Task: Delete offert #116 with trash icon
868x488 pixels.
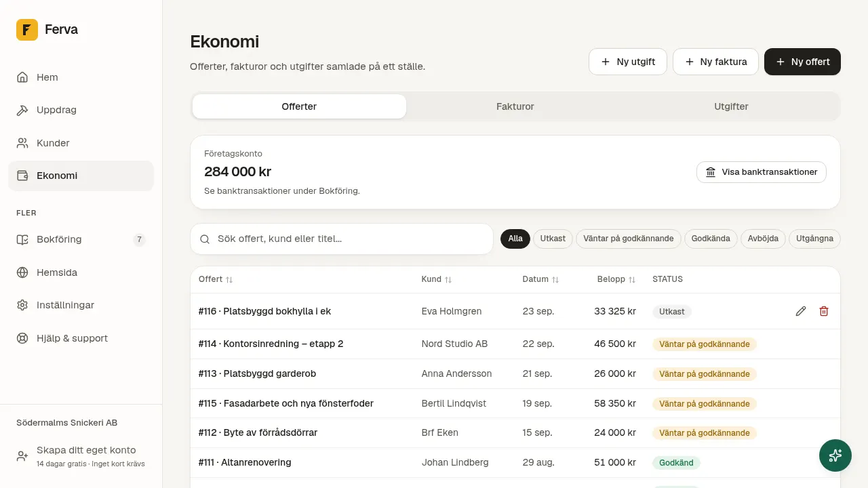Action: click(x=824, y=311)
